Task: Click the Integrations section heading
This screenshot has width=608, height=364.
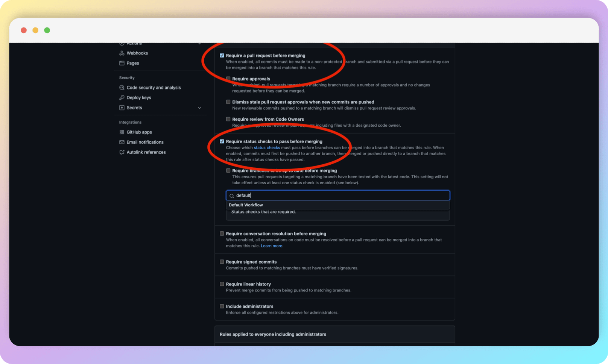Action: click(x=130, y=122)
